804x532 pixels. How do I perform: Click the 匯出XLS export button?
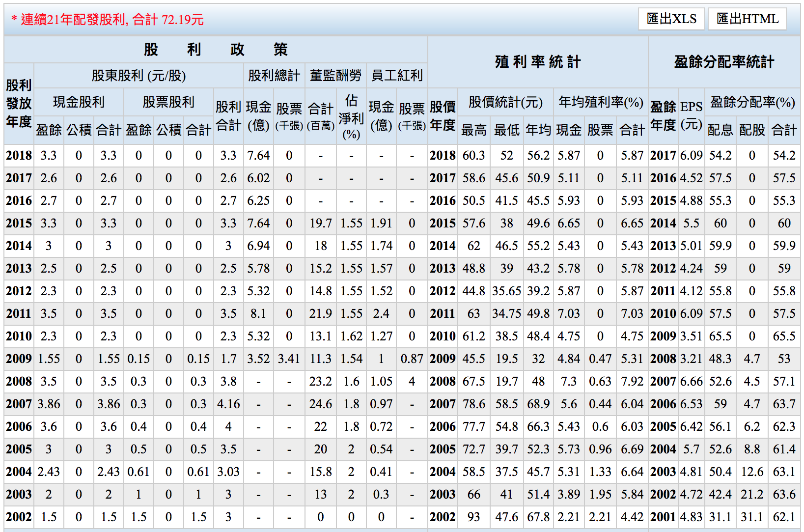pyautogui.click(x=671, y=19)
